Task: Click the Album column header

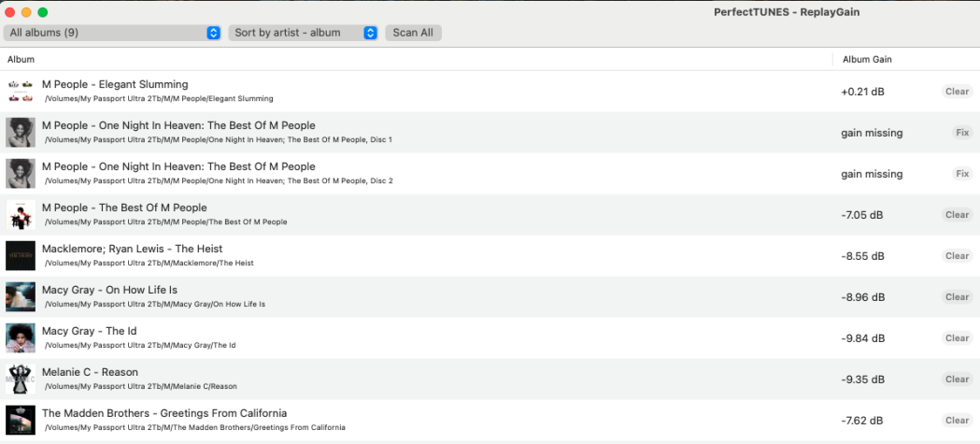Action: coord(21,60)
